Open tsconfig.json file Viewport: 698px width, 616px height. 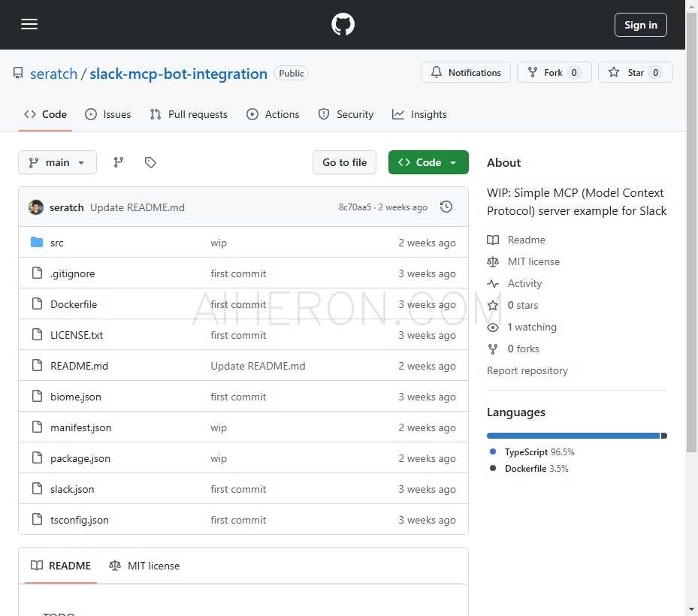tap(79, 521)
